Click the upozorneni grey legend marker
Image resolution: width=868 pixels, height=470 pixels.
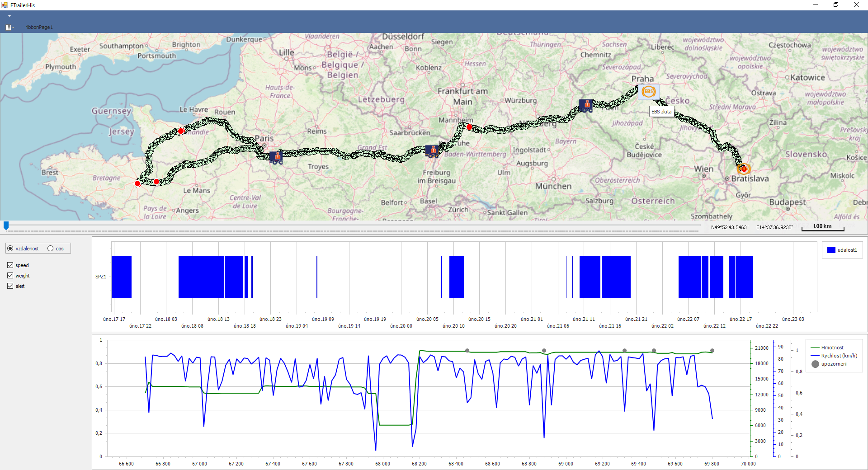click(x=815, y=364)
